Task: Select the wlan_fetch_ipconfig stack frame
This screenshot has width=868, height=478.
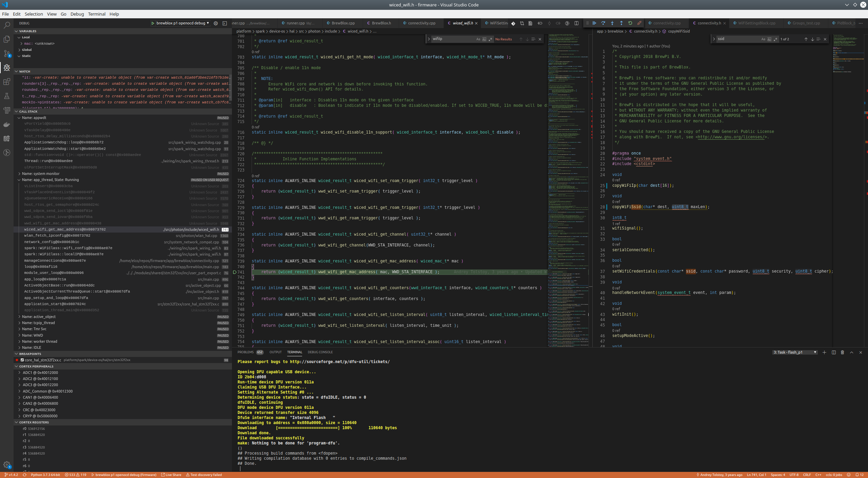Action: click(57, 236)
